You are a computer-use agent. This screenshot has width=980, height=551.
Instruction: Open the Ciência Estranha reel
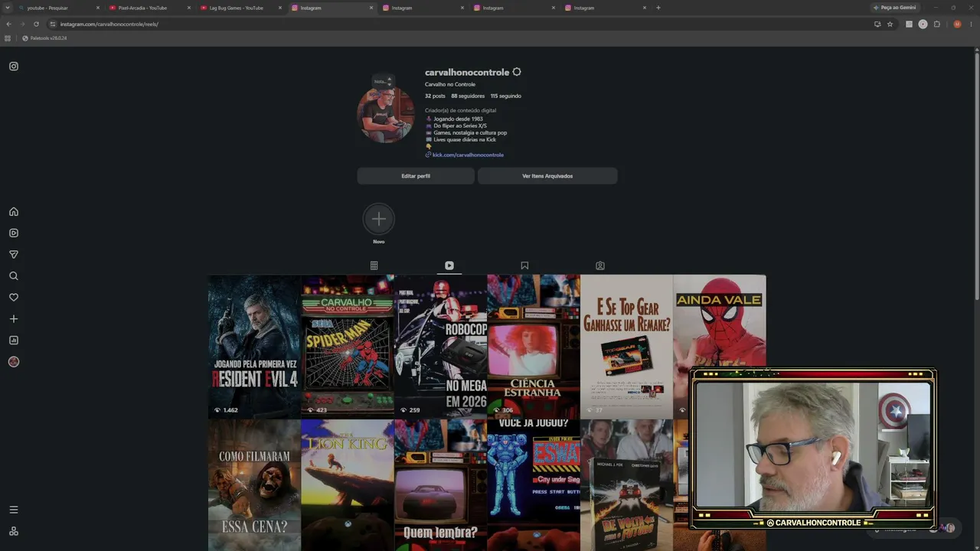[534, 347]
